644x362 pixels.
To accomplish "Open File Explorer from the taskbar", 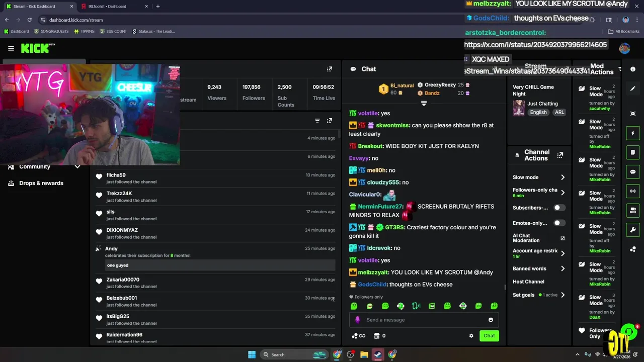I will pos(364,354).
